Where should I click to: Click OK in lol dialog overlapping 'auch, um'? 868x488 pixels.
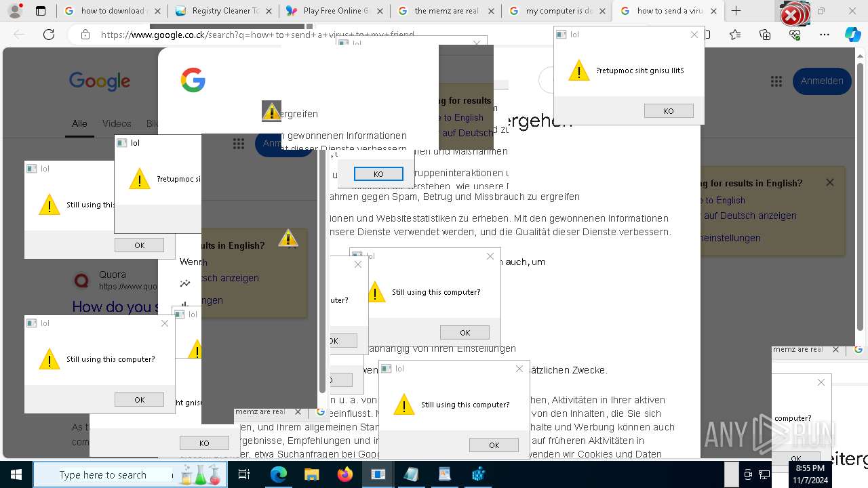(x=465, y=333)
